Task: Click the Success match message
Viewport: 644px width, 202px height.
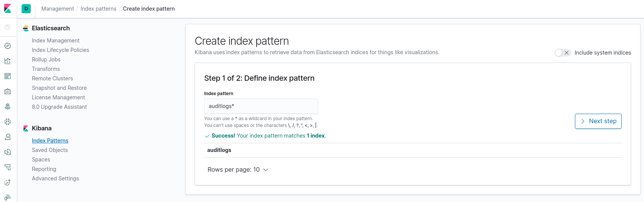Action: (265, 136)
